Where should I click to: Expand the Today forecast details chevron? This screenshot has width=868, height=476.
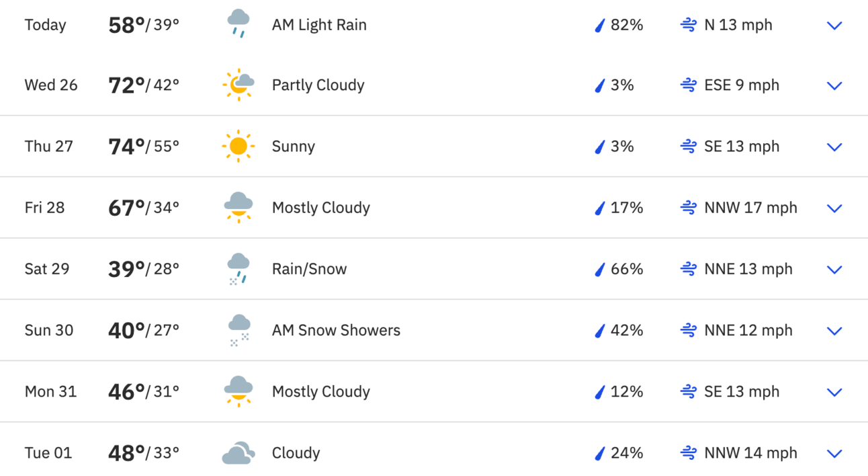point(834,26)
